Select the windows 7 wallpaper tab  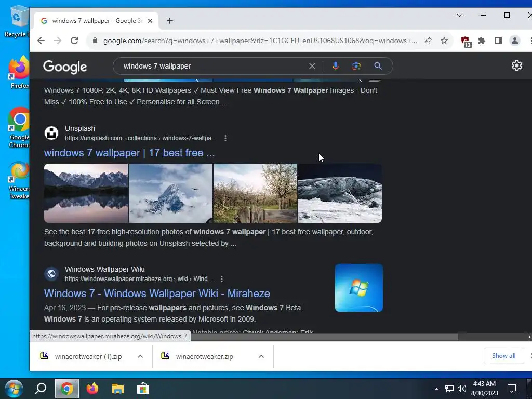[x=96, y=21]
